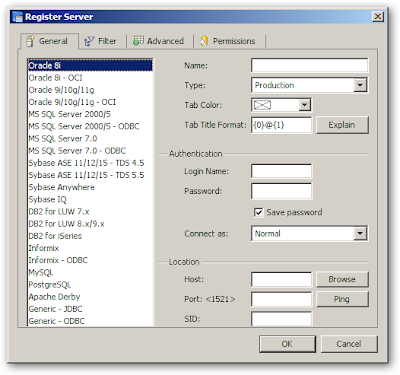Choose PostgreSQL from server list
The image size is (400, 375).
90,284
